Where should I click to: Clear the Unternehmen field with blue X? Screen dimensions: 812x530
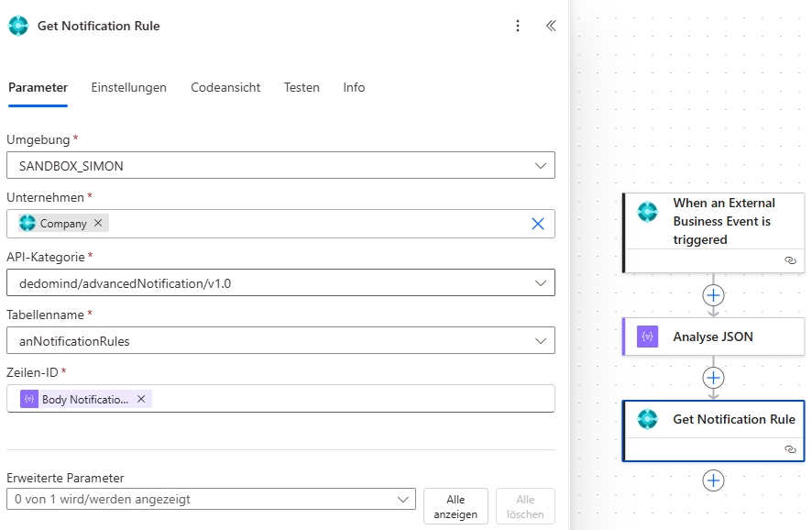pyautogui.click(x=538, y=224)
